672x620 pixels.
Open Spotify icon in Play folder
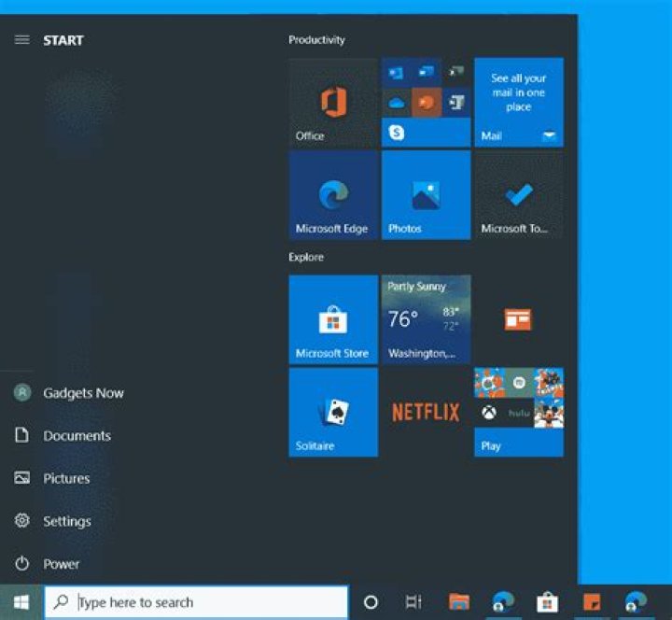pyautogui.click(x=519, y=383)
